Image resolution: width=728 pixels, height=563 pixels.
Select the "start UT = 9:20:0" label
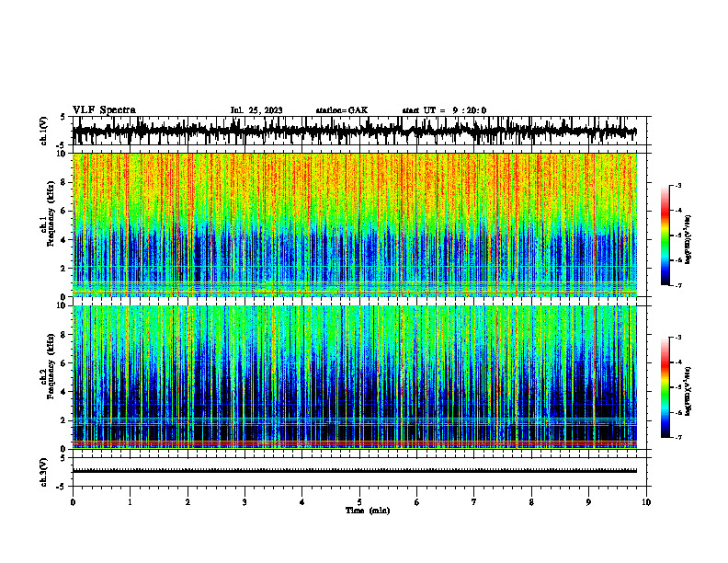pos(444,110)
